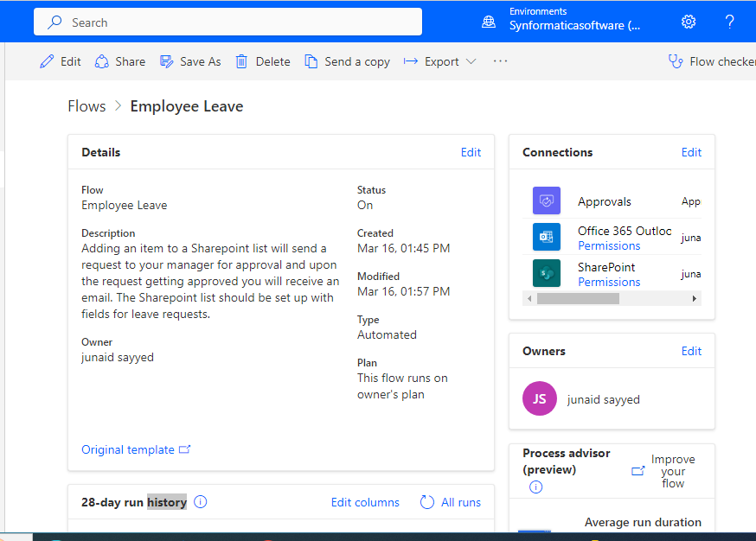This screenshot has width=756, height=541.
Task: Click the Share icon in toolbar
Action: point(102,61)
